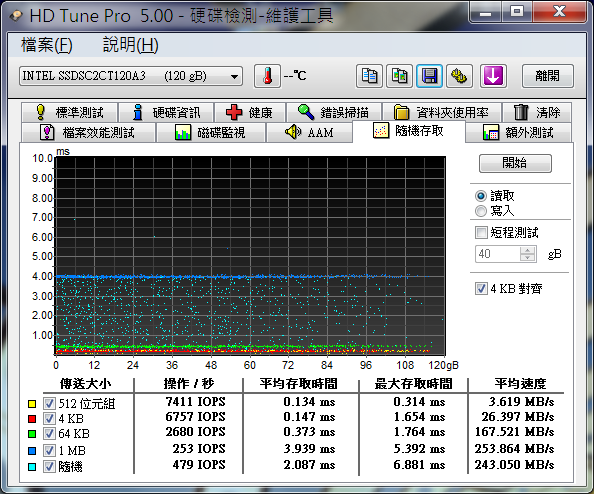
Task: Increase short stroke size with up arrow
Action: pos(527,250)
